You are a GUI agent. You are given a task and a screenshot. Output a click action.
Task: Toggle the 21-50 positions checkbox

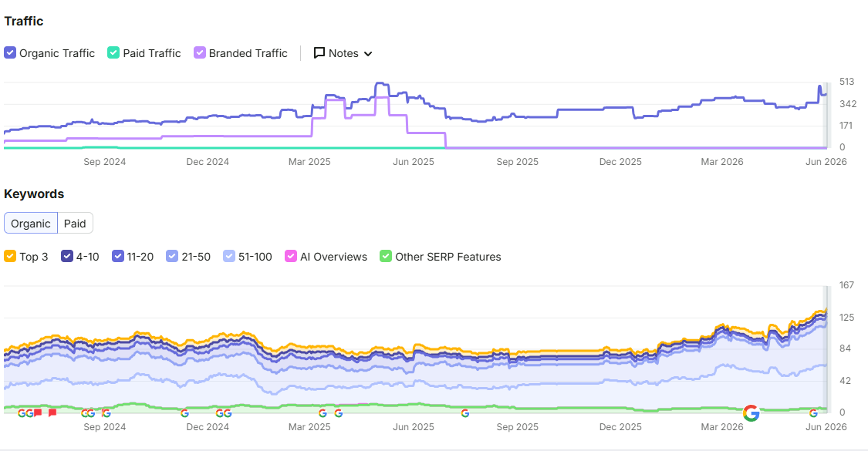[x=172, y=256]
